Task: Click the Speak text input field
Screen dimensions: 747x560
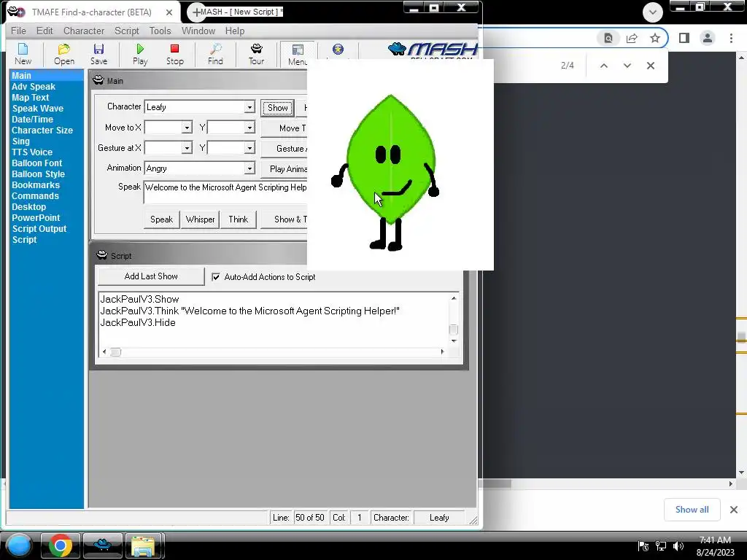Action: (225, 192)
